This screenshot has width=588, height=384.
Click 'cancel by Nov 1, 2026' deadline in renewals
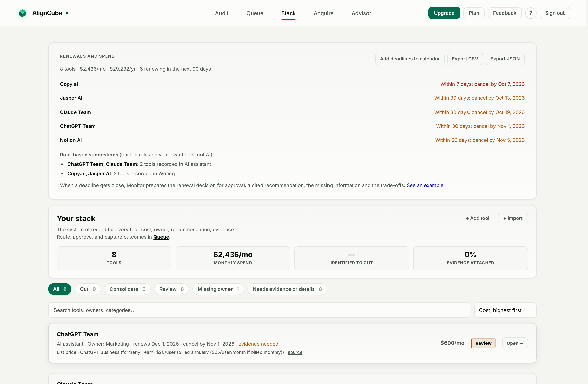pyautogui.click(x=499, y=126)
